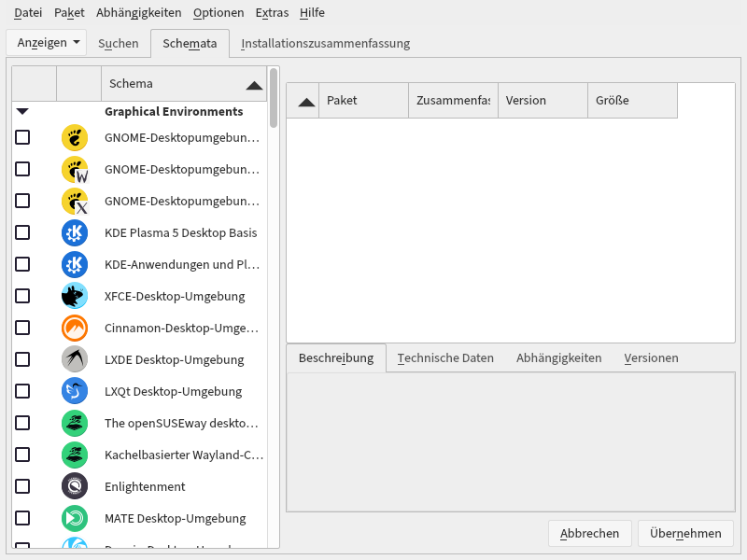This screenshot has height=560, width=747.
Task: Click the KDE Plasma 5 logo icon
Action: [x=74, y=232]
